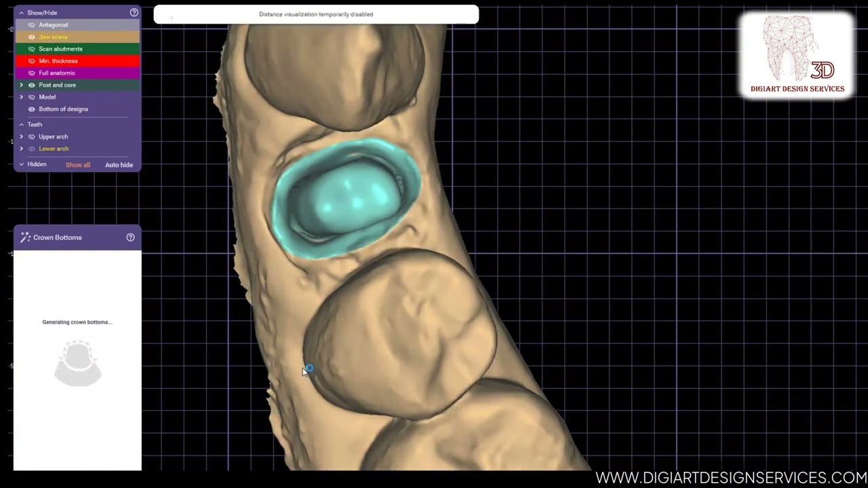The width and height of the screenshot is (868, 488).
Task: Click the crown bottom progress illustration
Action: pos(77,364)
